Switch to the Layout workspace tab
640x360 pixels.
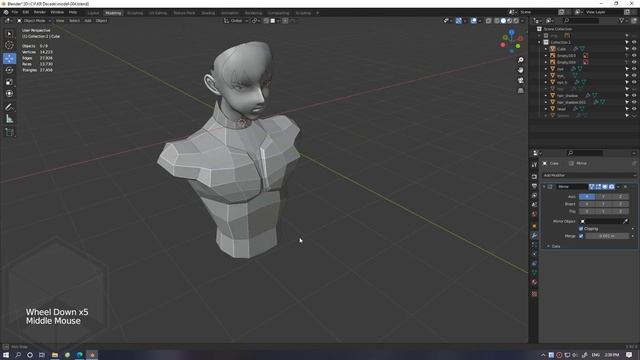[x=93, y=13]
